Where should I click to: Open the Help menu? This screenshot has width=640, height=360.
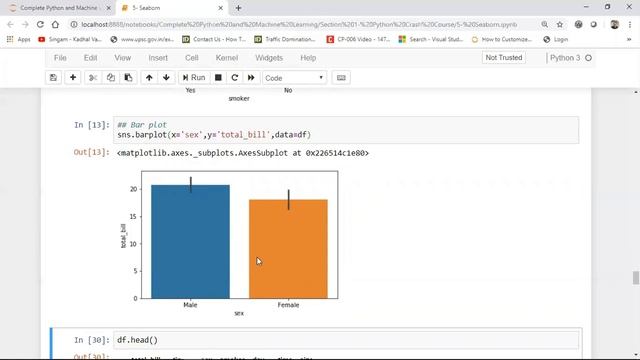point(308,58)
